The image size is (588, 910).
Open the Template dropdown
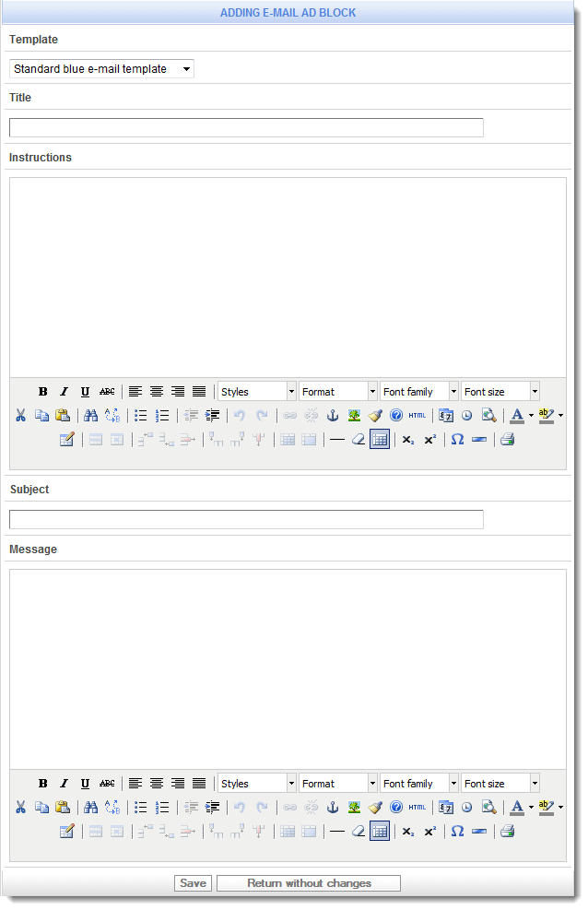(101, 69)
